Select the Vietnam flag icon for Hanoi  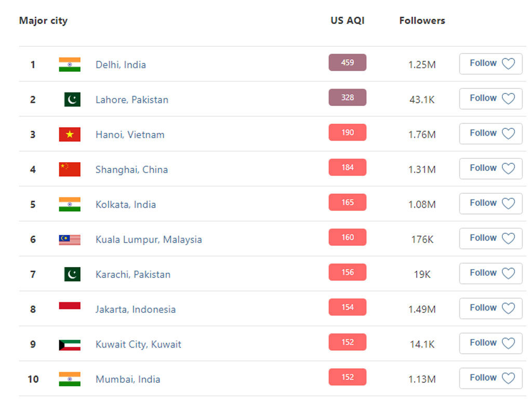tap(70, 134)
